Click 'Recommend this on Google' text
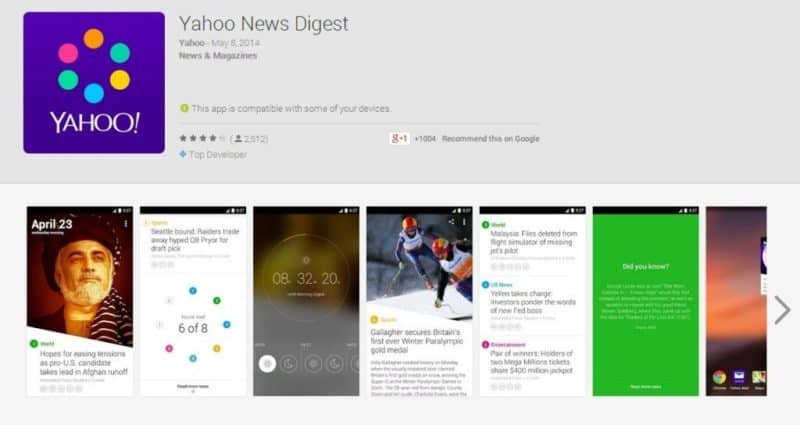 point(490,139)
